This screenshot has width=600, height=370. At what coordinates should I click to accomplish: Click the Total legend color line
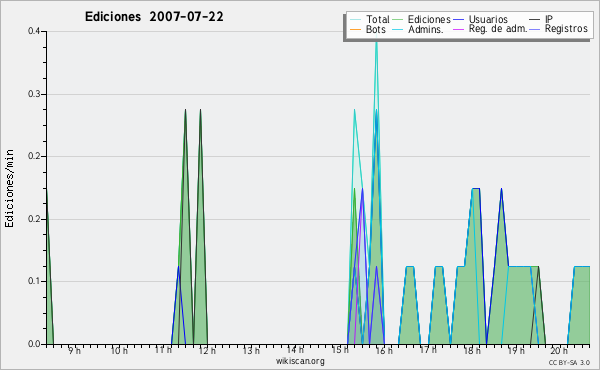click(355, 20)
